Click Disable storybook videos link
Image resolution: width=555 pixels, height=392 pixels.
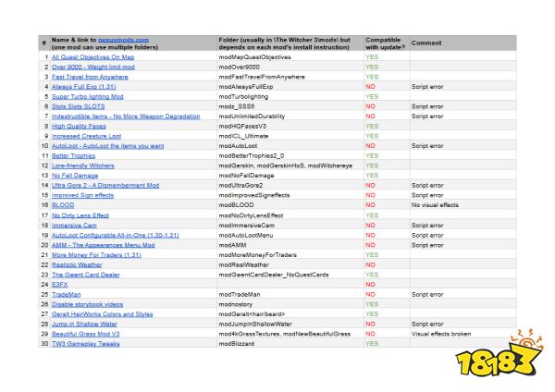tap(88, 303)
